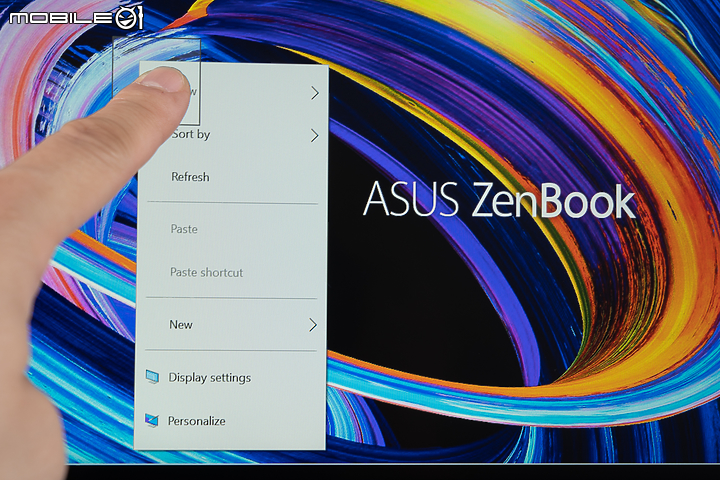Open Personalize from the context menu
Viewport: 720px width, 480px height.
tap(230, 421)
